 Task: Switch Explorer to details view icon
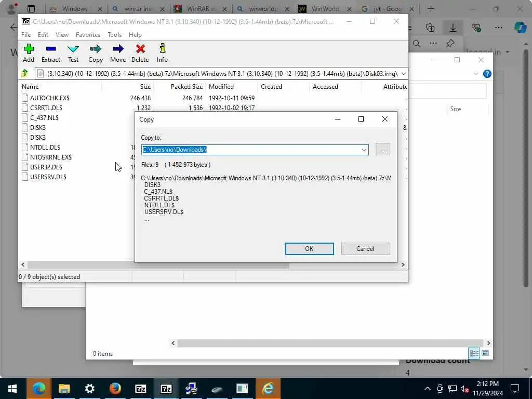[474, 353]
